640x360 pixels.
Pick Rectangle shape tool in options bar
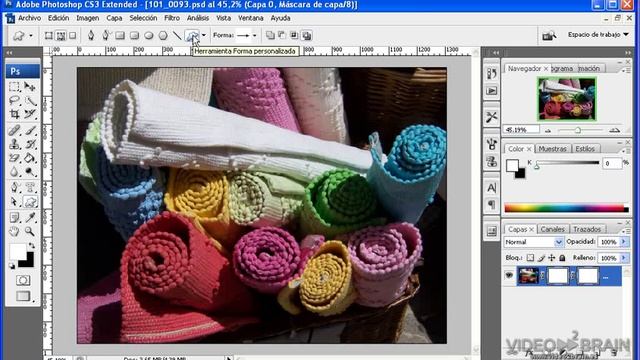coord(120,36)
